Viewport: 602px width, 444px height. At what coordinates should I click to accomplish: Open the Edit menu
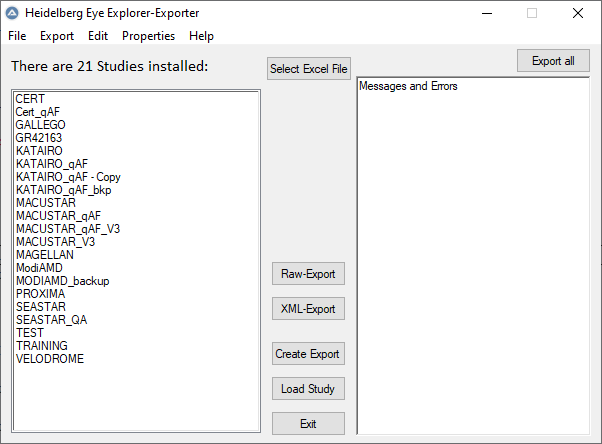[98, 36]
